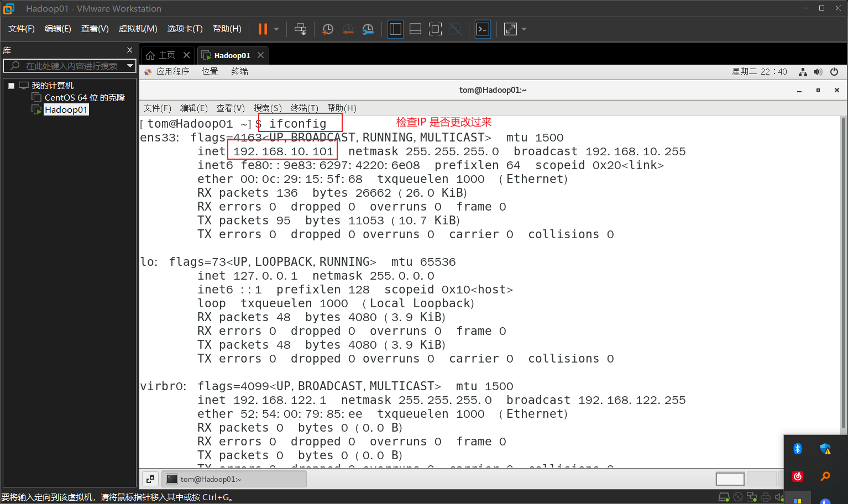Image resolution: width=848 pixels, height=504 pixels.
Task: Toggle Unity mode icon in toolbar
Action: [456, 29]
